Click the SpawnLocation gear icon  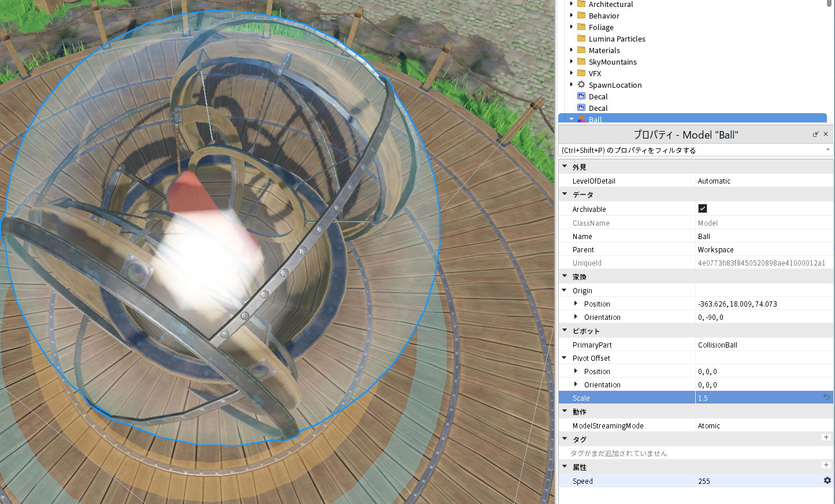coord(581,85)
